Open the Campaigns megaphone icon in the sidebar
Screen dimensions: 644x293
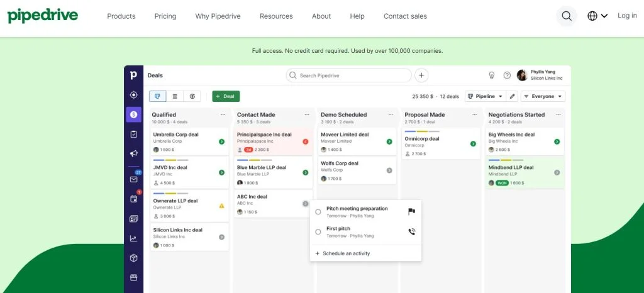pos(133,153)
